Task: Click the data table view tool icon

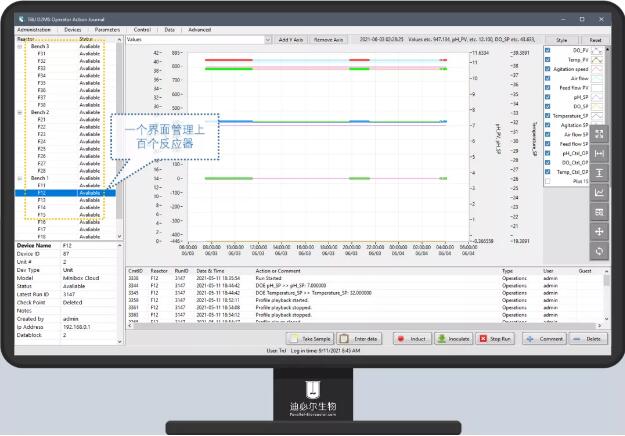Action: [x=599, y=212]
